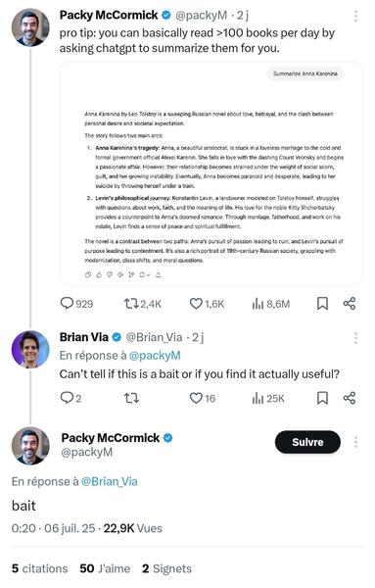This screenshot has height=588, width=375.
Task: Bookmark Brian Via's reply
Action: (322, 398)
